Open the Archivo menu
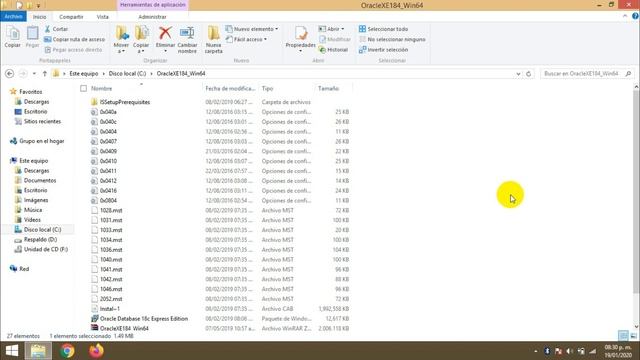This screenshot has height=360, width=640. coord(13,16)
